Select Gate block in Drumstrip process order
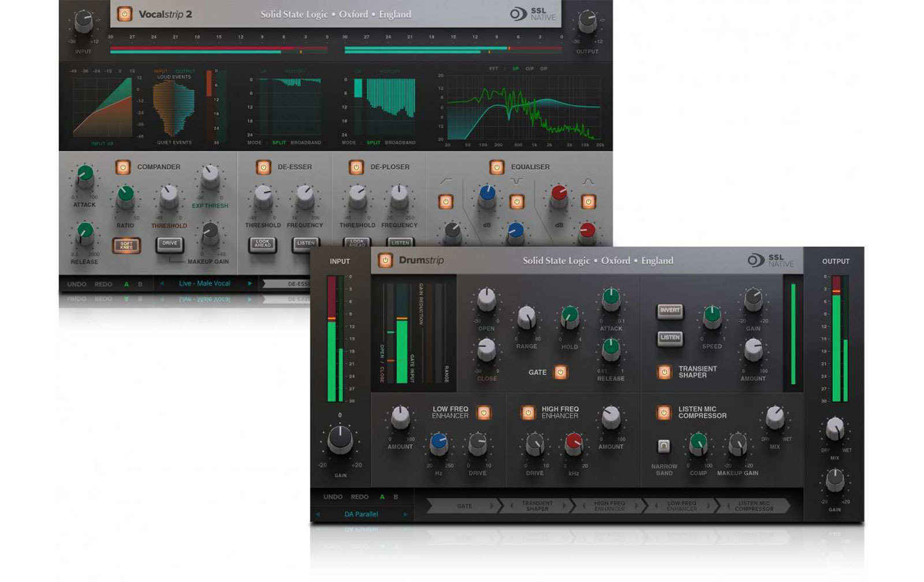 click(x=464, y=506)
